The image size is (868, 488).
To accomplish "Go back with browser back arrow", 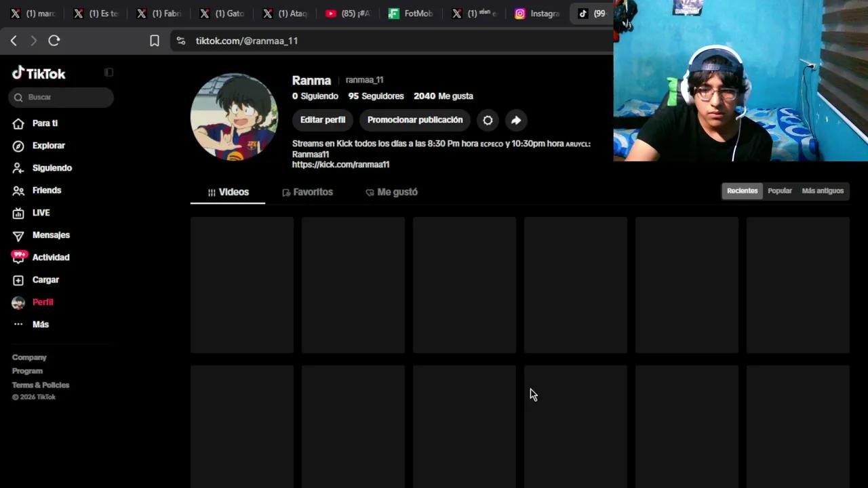I will 14,41.
